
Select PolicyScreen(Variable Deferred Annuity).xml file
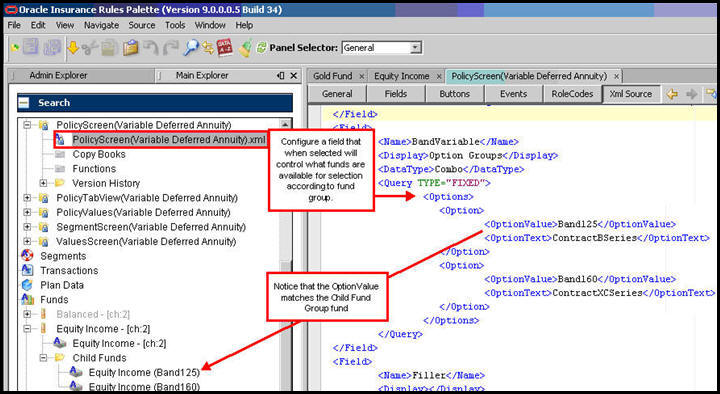click(x=169, y=140)
